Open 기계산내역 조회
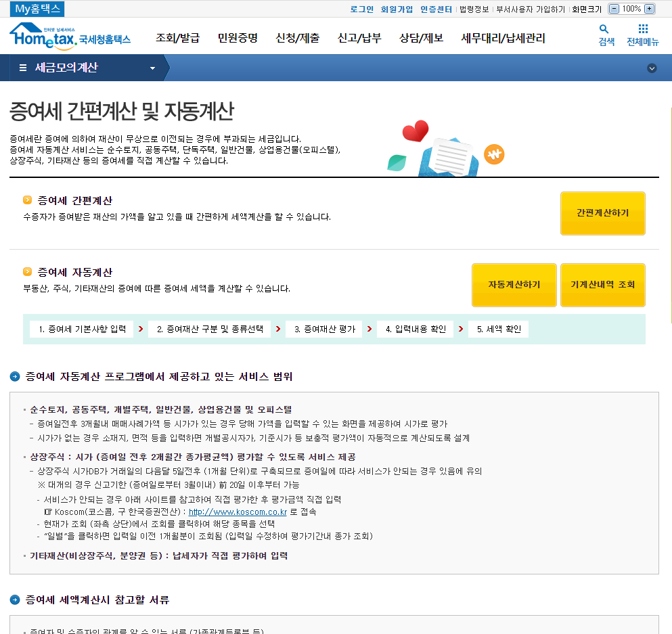This screenshot has height=634, width=672. 602,285
